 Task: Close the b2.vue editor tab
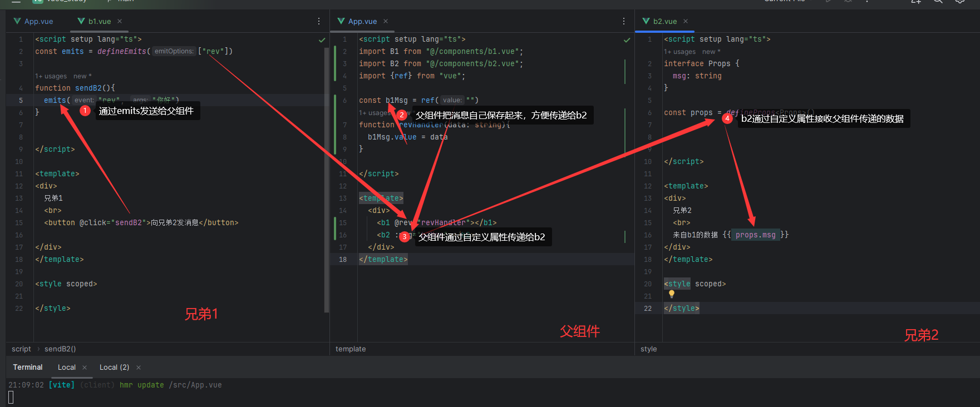tap(686, 21)
